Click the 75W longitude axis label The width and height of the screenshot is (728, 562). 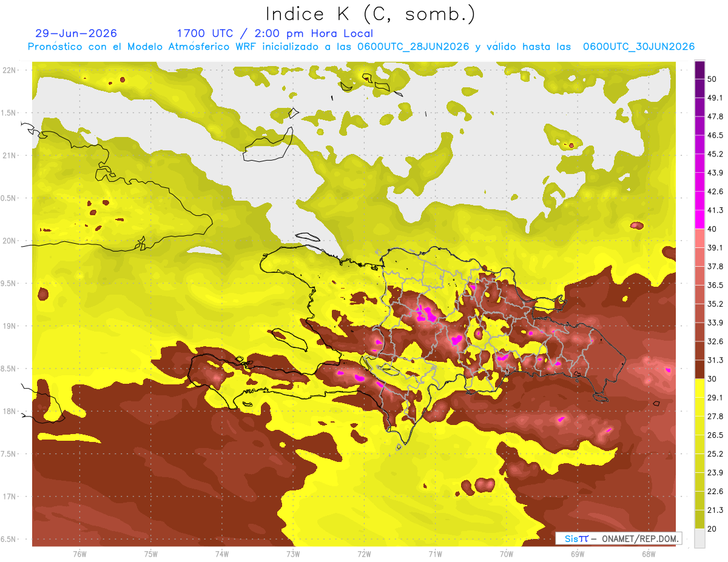[x=151, y=554]
